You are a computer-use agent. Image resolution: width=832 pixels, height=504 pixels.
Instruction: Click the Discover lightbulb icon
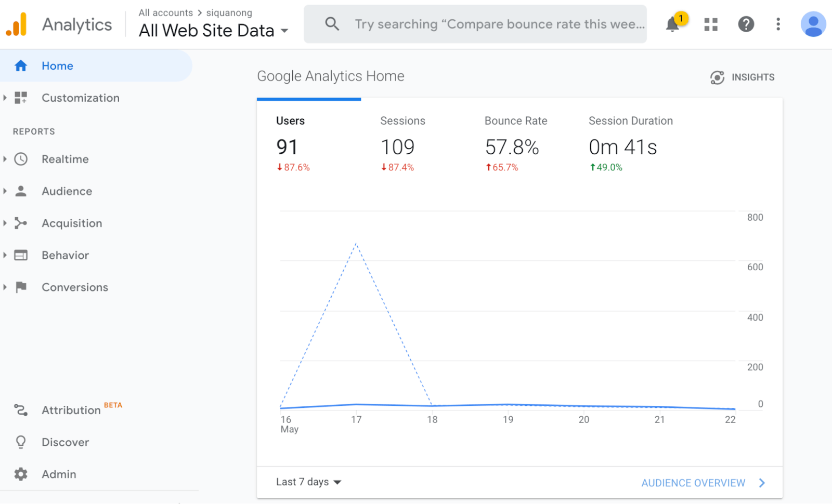coord(21,442)
